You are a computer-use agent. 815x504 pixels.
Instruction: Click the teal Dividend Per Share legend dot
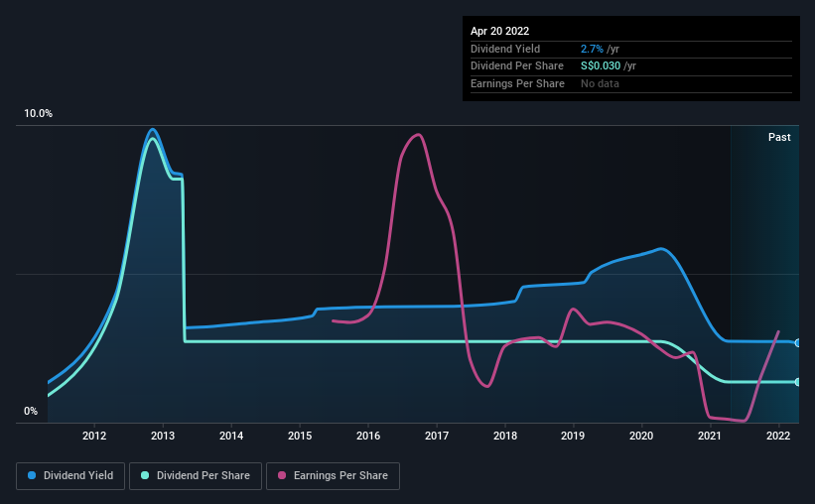pos(145,475)
